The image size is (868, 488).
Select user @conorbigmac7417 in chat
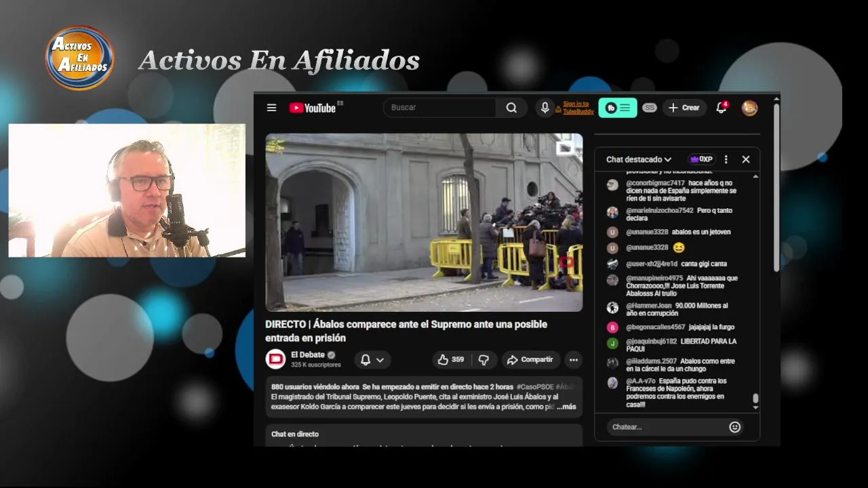click(x=655, y=183)
